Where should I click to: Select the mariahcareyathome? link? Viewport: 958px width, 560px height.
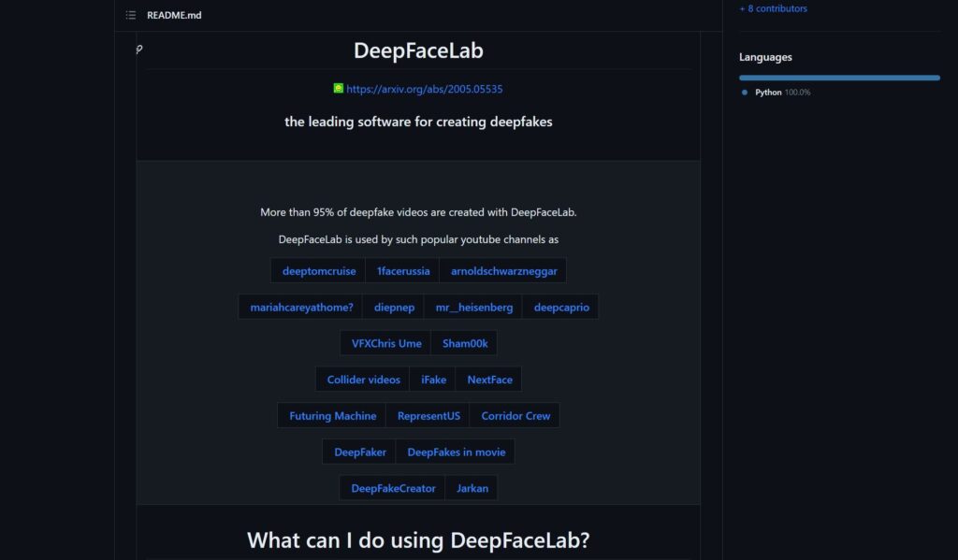[301, 308]
